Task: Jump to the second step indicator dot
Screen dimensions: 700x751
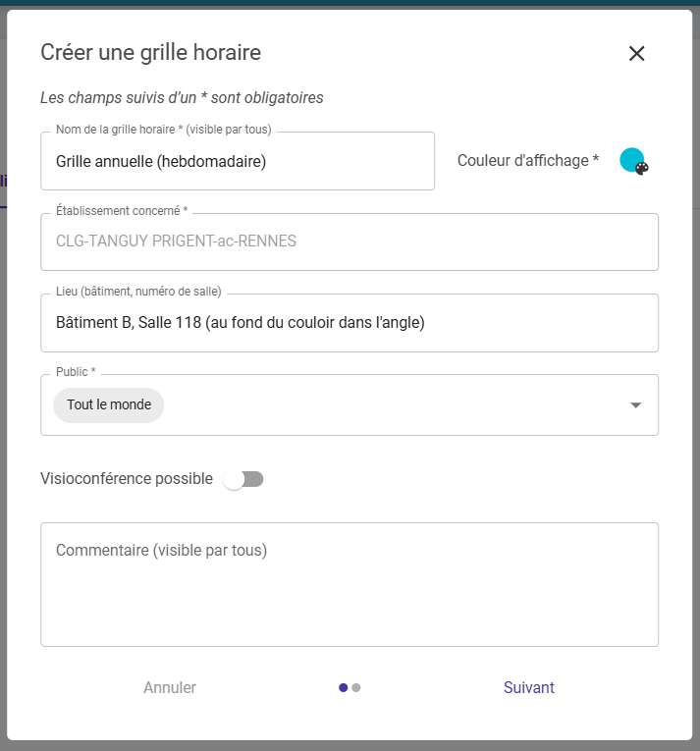Action: pyautogui.click(x=356, y=688)
